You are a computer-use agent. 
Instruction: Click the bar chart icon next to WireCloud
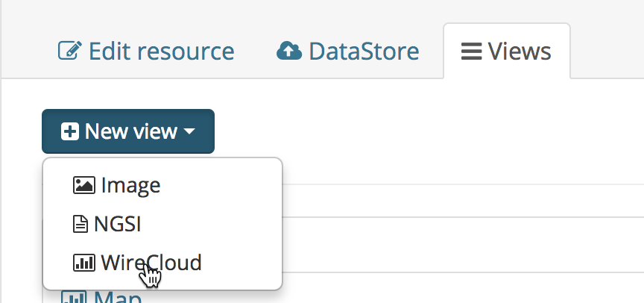click(x=84, y=263)
